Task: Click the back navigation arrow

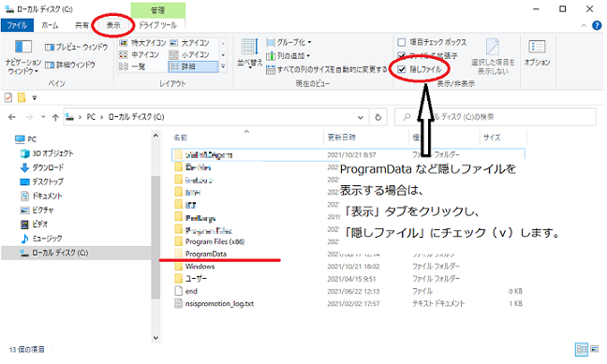Action: (x=12, y=117)
